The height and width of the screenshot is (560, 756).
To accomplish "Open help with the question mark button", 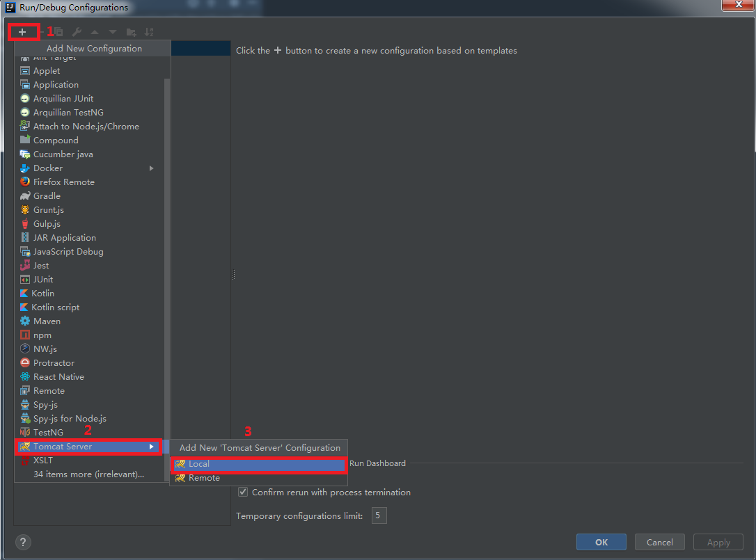I will 23,542.
